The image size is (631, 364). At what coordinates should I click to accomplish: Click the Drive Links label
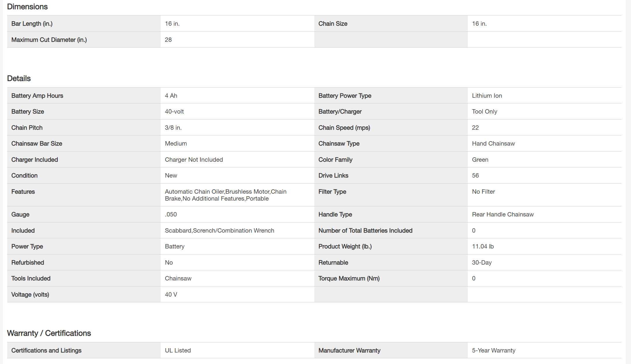(333, 176)
